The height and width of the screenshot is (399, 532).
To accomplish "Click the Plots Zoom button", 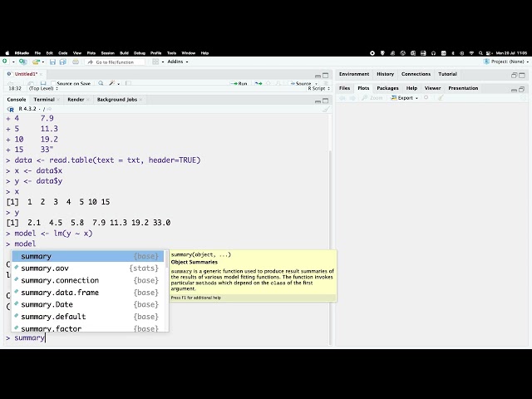I will coord(372,98).
